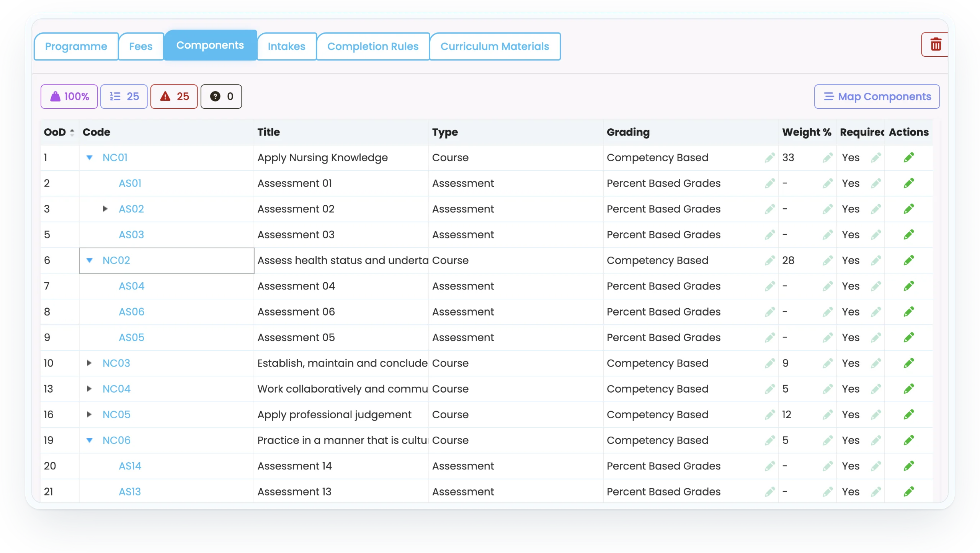Edit grading pencil for Assessment 03
This screenshot has width=980, height=553.
click(x=770, y=234)
